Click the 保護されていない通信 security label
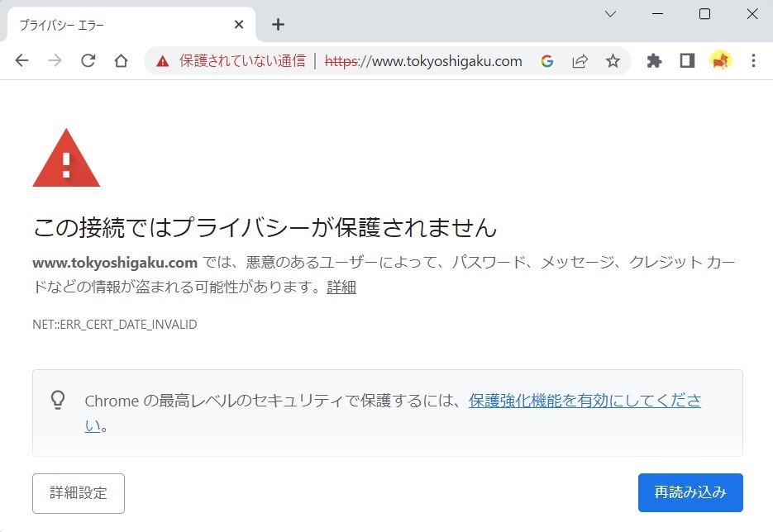773x532 pixels. pyautogui.click(x=242, y=61)
